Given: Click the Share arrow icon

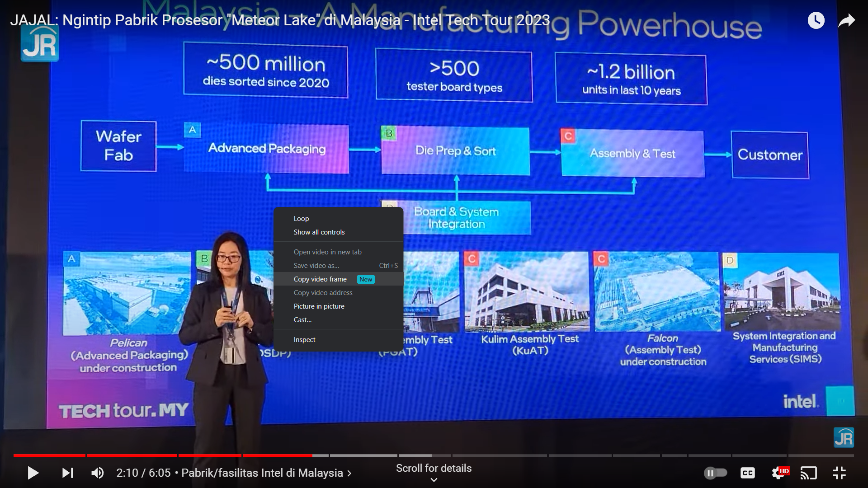Looking at the screenshot, I should [x=846, y=20].
